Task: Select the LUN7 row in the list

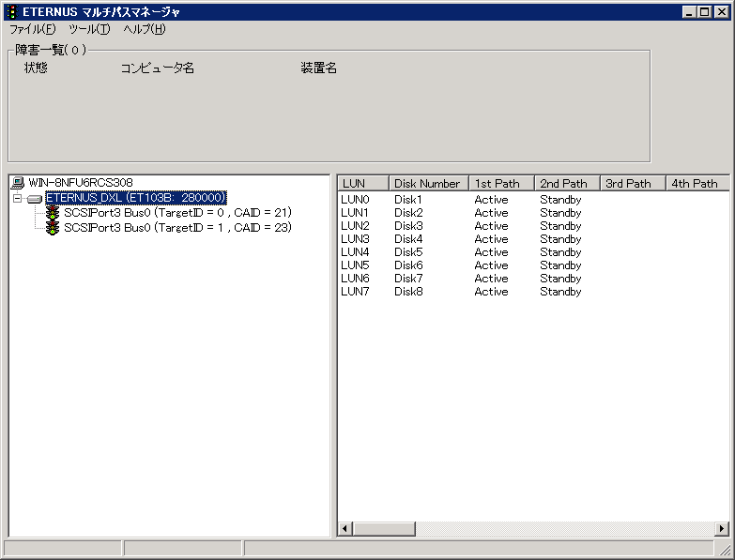Action: coord(356,292)
